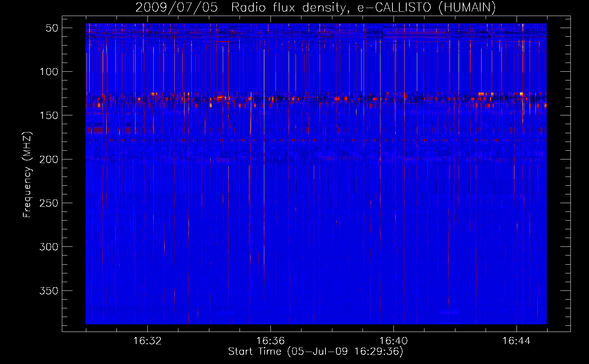Viewport: 589px width, 364px height.
Task: Click the Frequency (MHZ) axis label
Action: click(27, 174)
